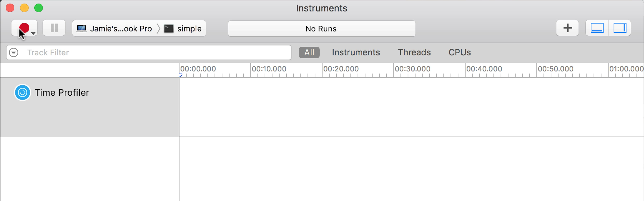Select the Time Profiler track row
644x201 pixels.
click(89, 107)
